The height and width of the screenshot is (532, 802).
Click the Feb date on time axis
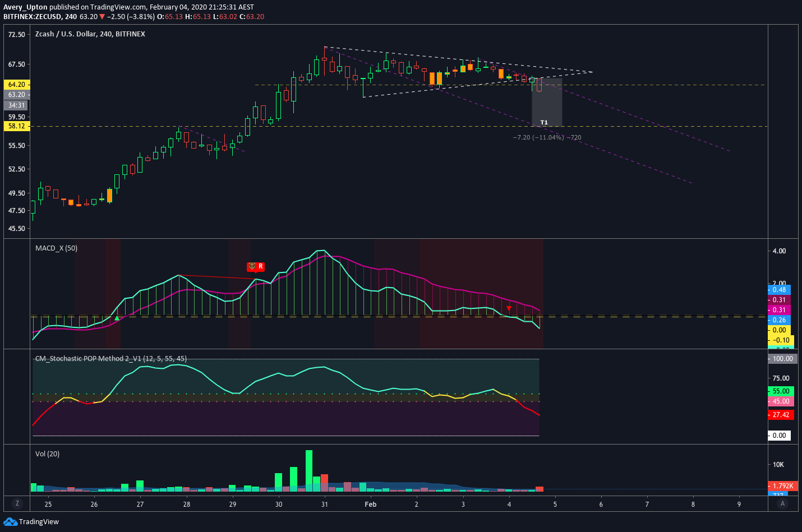pos(370,504)
